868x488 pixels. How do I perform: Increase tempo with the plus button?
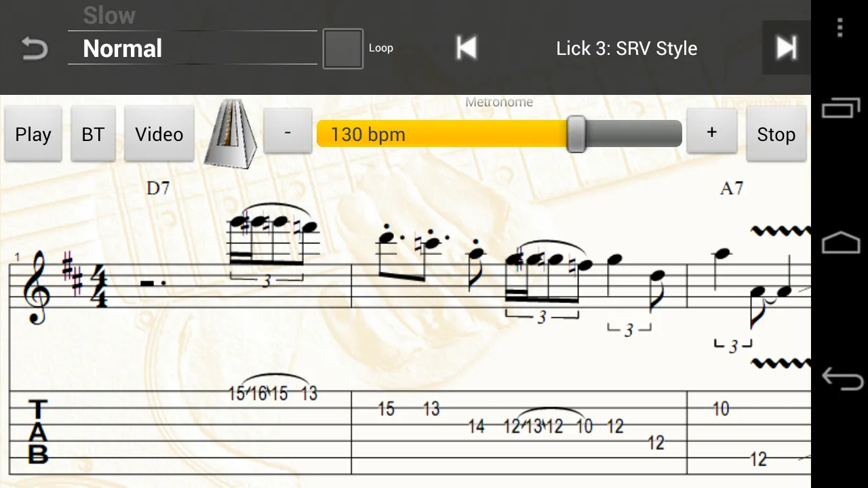[711, 132]
